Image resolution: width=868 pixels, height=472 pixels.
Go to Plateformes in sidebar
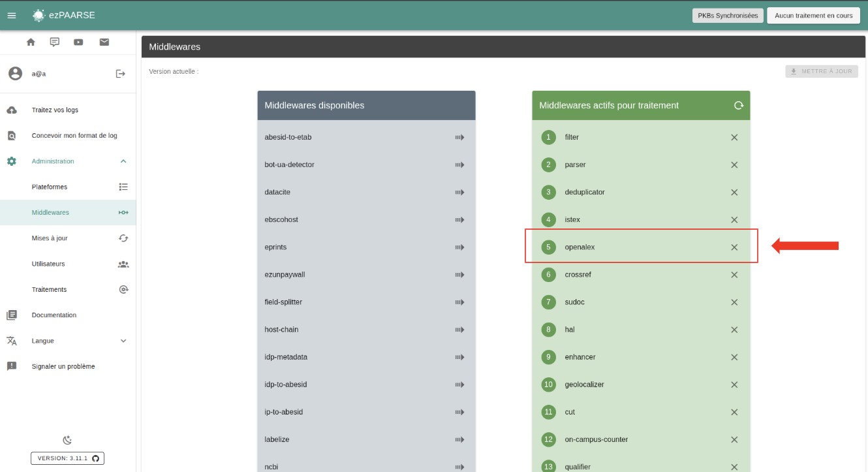(x=50, y=187)
